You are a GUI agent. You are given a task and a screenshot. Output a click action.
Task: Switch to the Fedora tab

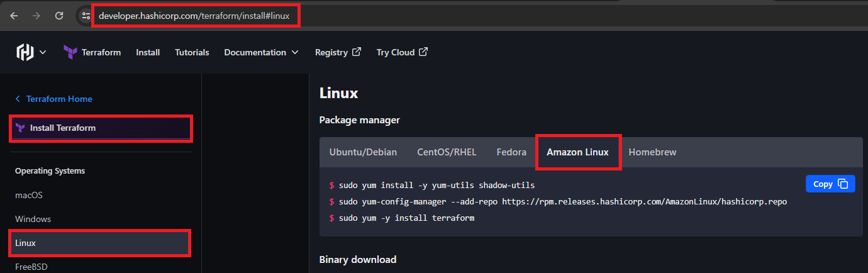511,152
